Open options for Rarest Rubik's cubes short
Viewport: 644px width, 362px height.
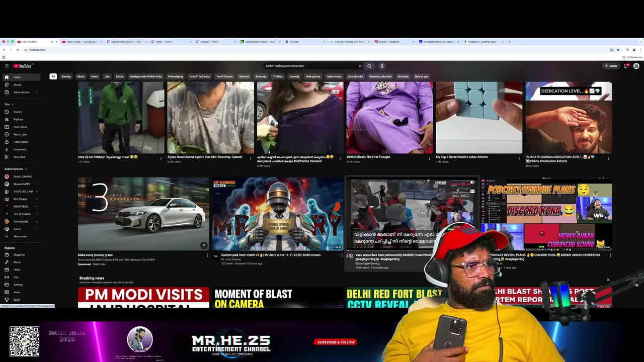(519, 158)
